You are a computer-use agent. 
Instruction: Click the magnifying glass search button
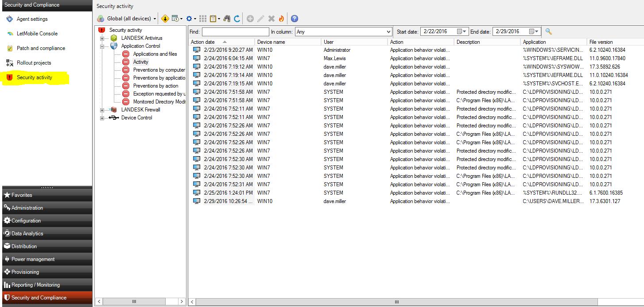click(548, 31)
